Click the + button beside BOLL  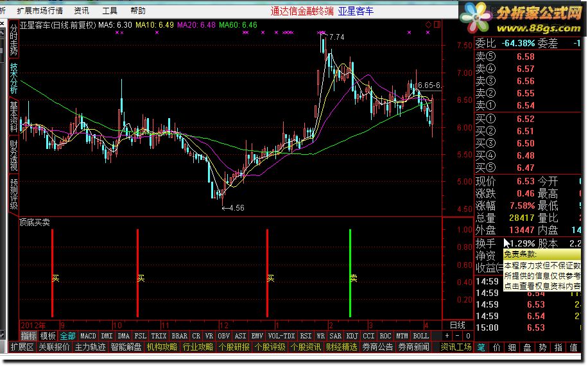447,336
